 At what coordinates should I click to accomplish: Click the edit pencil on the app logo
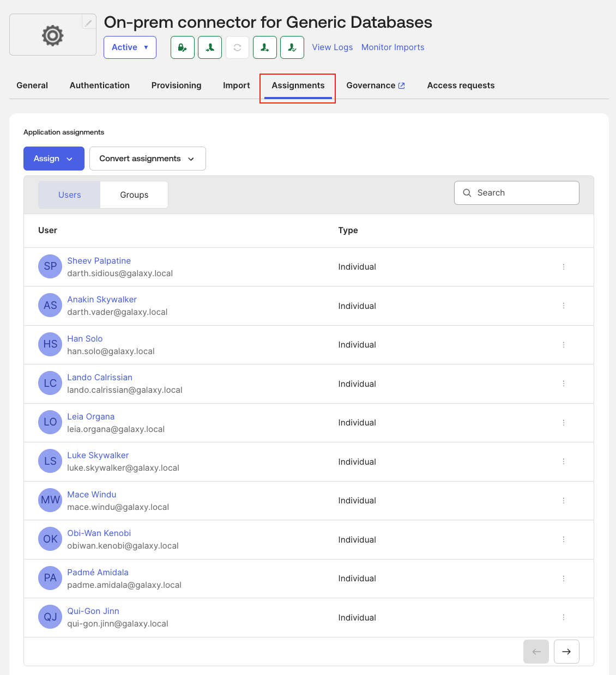88,22
